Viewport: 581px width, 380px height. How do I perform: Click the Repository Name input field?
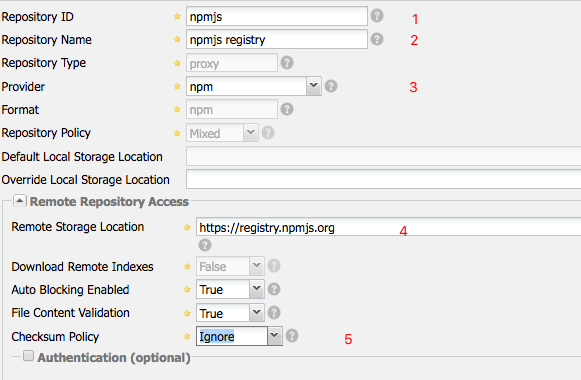click(277, 39)
